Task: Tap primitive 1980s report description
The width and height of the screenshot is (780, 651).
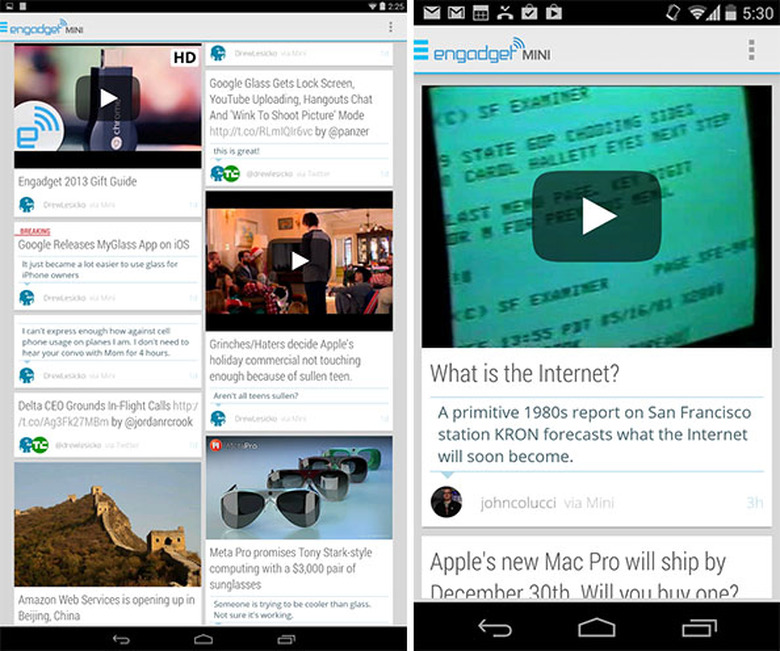Action: (x=594, y=434)
